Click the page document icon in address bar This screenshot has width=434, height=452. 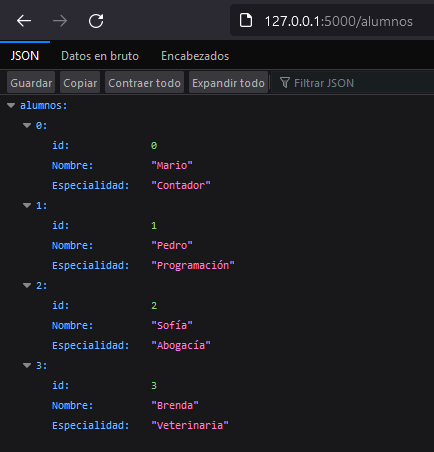click(246, 21)
